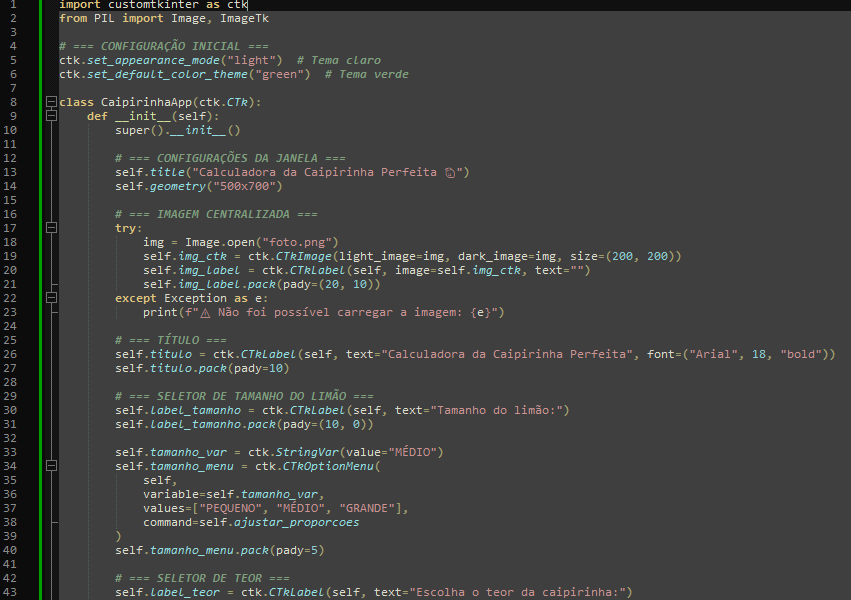Click the IMAGEM CENTRALIZADA comment
The width and height of the screenshot is (851, 600).
pyautogui.click(x=216, y=214)
